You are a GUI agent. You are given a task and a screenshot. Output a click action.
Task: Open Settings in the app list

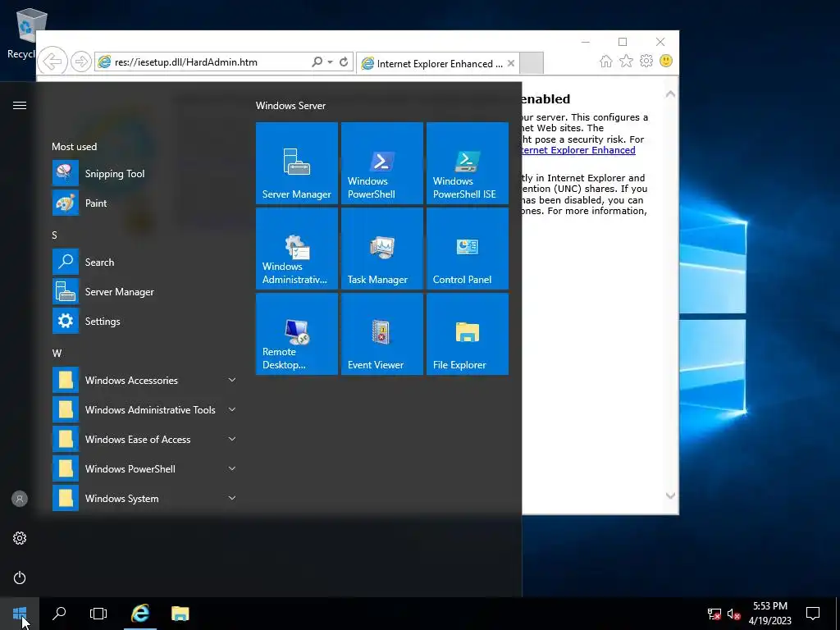pyautogui.click(x=144, y=321)
